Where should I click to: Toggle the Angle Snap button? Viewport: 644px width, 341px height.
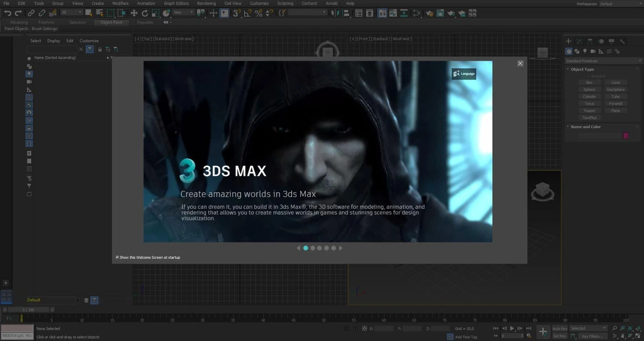point(247,12)
